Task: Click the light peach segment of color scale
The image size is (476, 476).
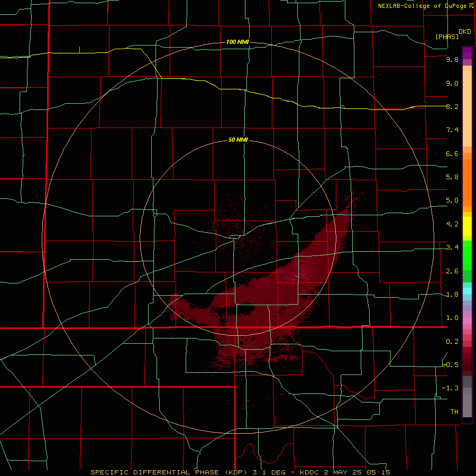Action: tap(467, 108)
